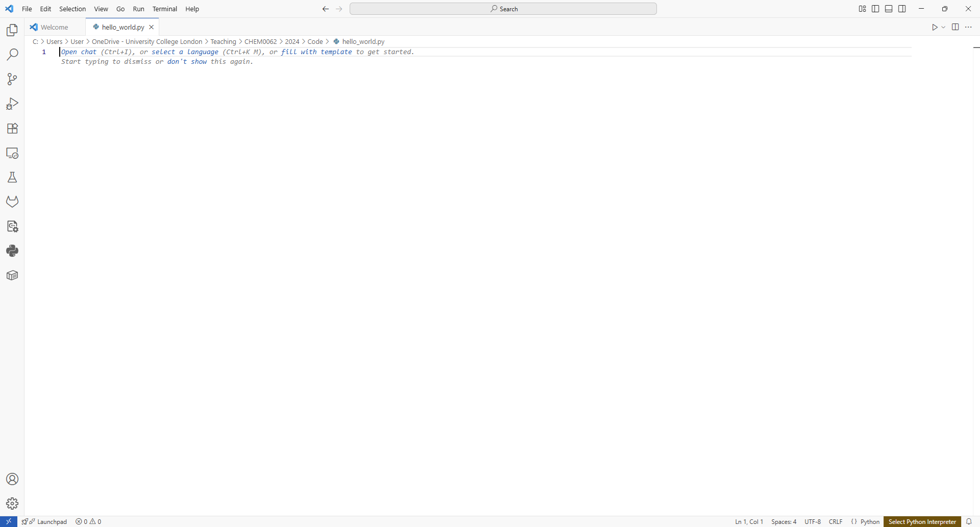Click Select Python Interpreter
Viewport: 980px width, 527px height.
[x=922, y=521]
